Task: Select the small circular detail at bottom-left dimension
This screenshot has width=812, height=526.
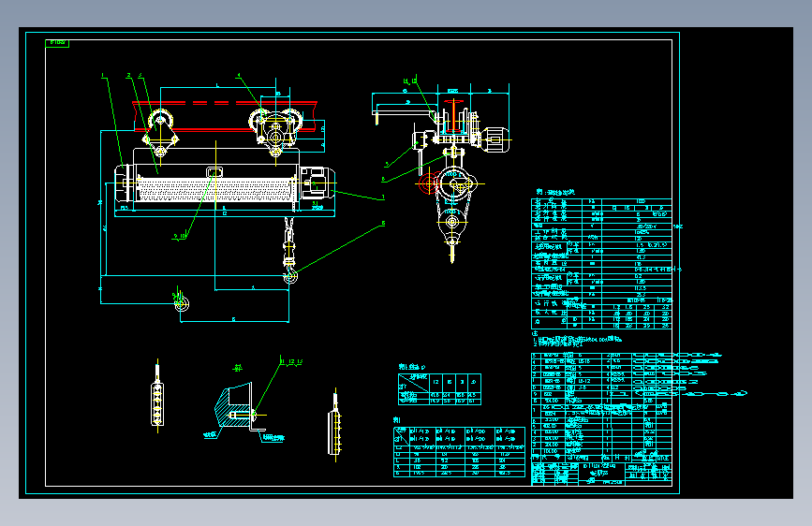Action: 181,302
